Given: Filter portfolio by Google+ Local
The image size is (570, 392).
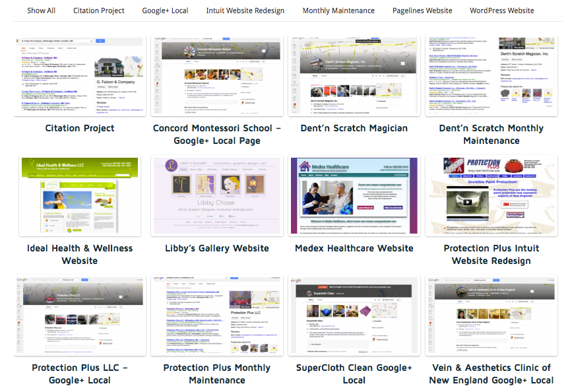Looking at the screenshot, I should pyautogui.click(x=165, y=11).
